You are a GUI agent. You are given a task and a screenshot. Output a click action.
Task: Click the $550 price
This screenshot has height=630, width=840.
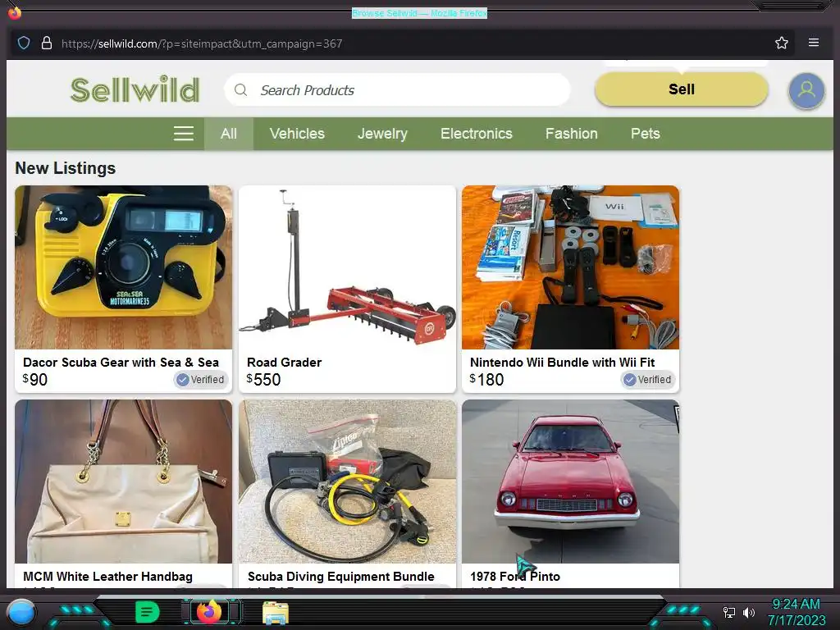click(263, 379)
